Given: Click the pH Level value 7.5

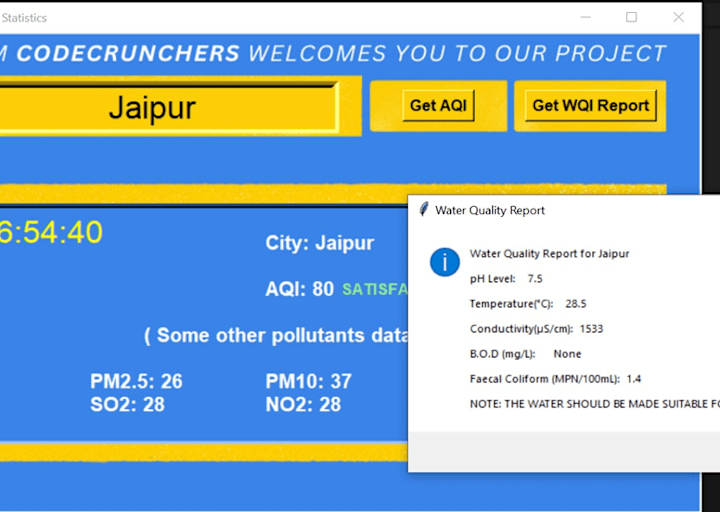Looking at the screenshot, I should [535, 279].
